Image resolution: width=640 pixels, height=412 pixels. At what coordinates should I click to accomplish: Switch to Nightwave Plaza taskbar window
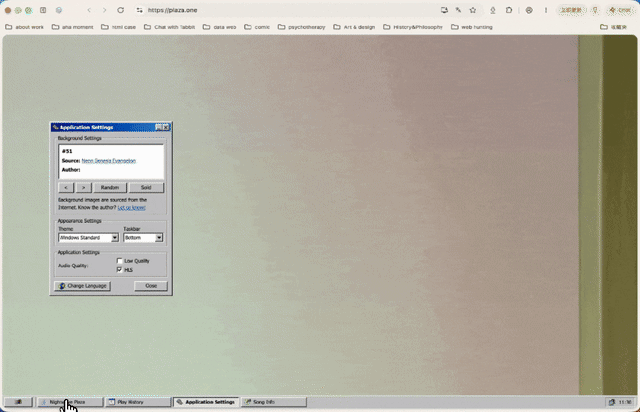70,402
